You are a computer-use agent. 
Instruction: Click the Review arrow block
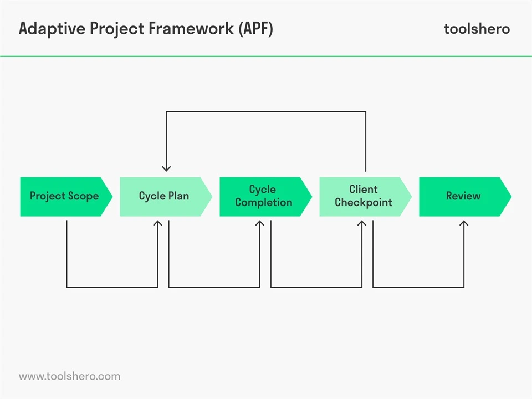click(465, 196)
